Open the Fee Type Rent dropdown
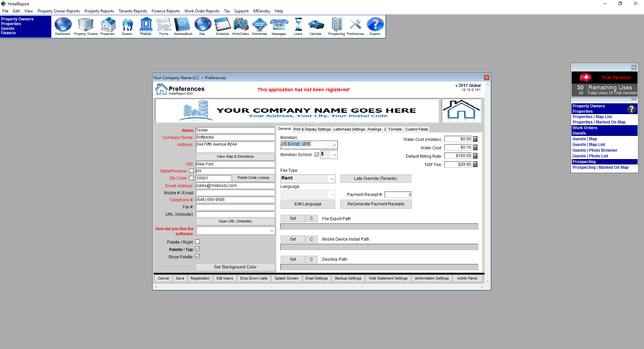The height and width of the screenshot is (349, 644). click(308, 179)
